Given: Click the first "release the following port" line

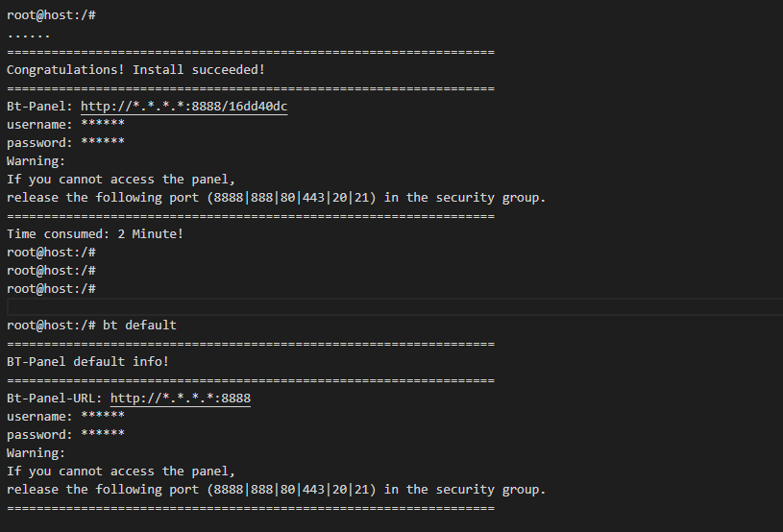Looking at the screenshot, I should point(276,198).
